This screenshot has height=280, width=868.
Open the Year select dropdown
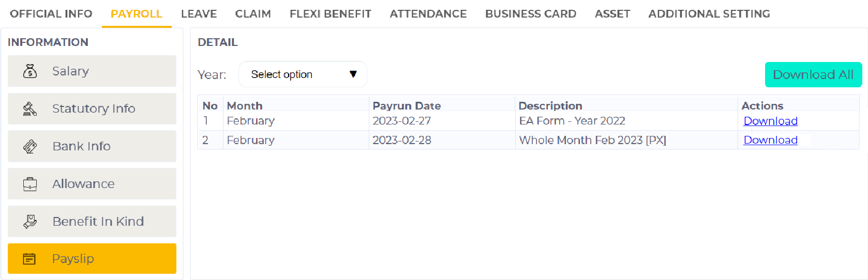point(302,74)
